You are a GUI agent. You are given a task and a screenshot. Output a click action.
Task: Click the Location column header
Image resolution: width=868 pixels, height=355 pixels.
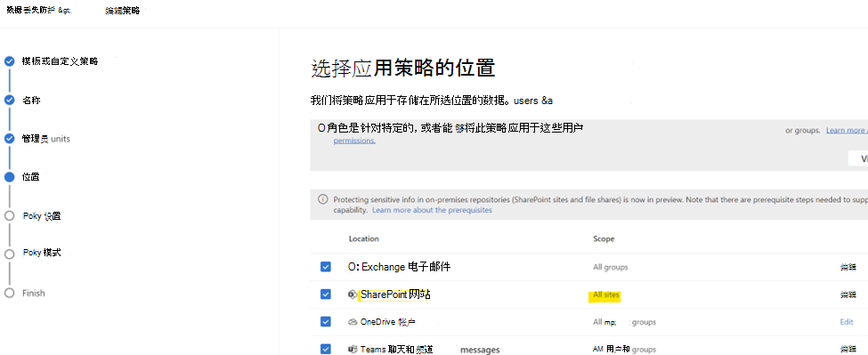click(x=364, y=238)
